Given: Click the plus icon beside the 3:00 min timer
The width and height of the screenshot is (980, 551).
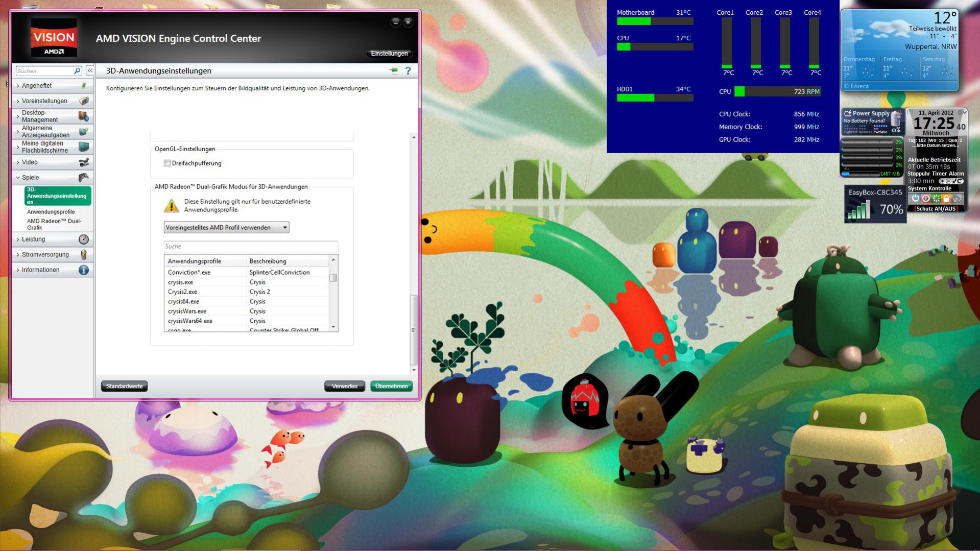Looking at the screenshot, I should [943, 181].
